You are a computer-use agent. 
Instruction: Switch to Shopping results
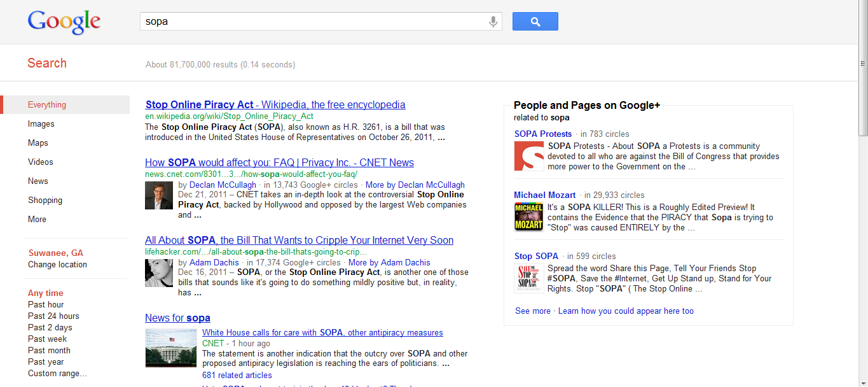(x=45, y=201)
